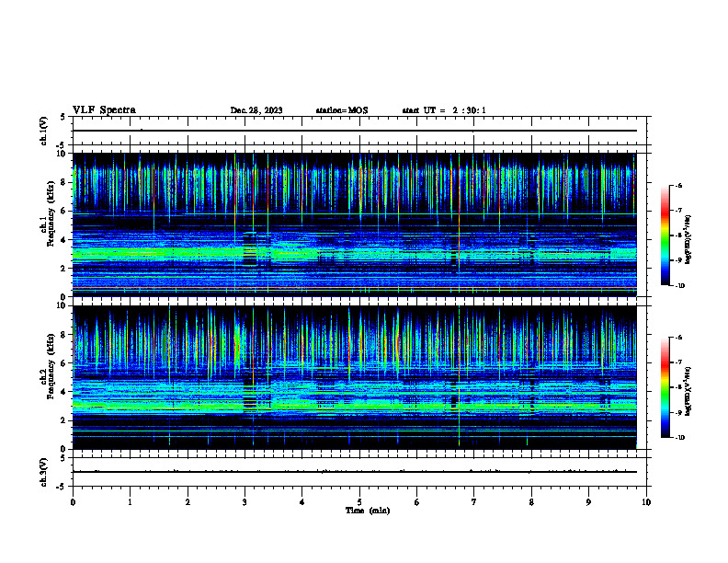Click time axis tick label "0"

point(73,502)
